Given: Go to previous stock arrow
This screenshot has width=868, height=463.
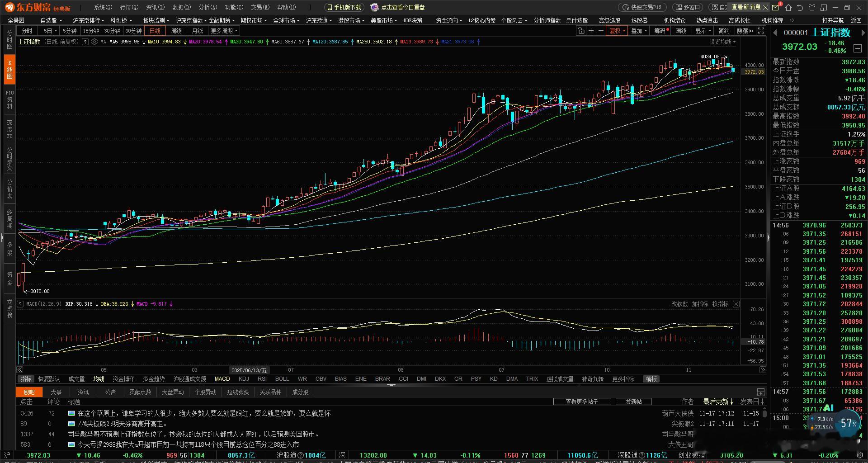Looking at the screenshot, I should [x=775, y=33].
